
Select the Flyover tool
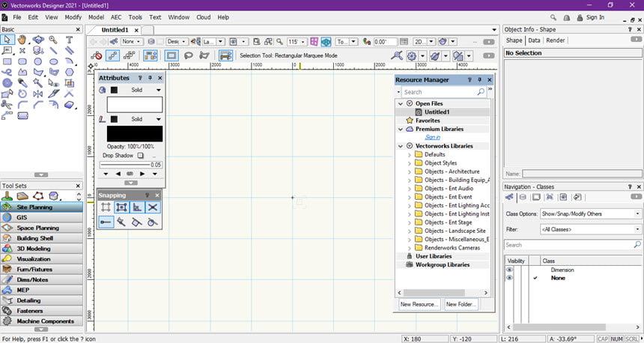(x=37, y=40)
